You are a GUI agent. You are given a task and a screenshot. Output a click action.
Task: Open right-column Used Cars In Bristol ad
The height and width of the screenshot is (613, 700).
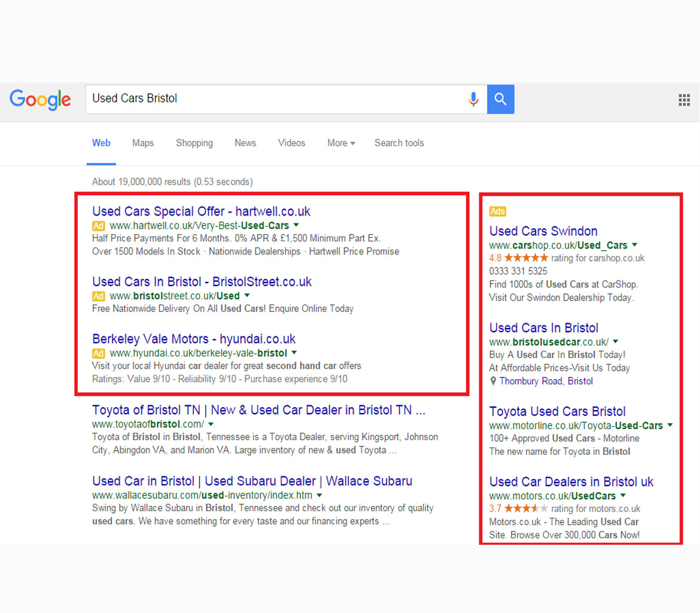pyautogui.click(x=544, y=328)
